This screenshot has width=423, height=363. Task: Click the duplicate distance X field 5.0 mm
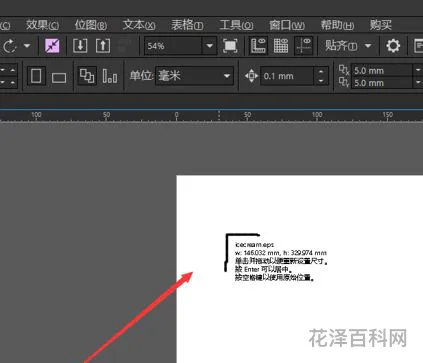[x=382, y=70]
